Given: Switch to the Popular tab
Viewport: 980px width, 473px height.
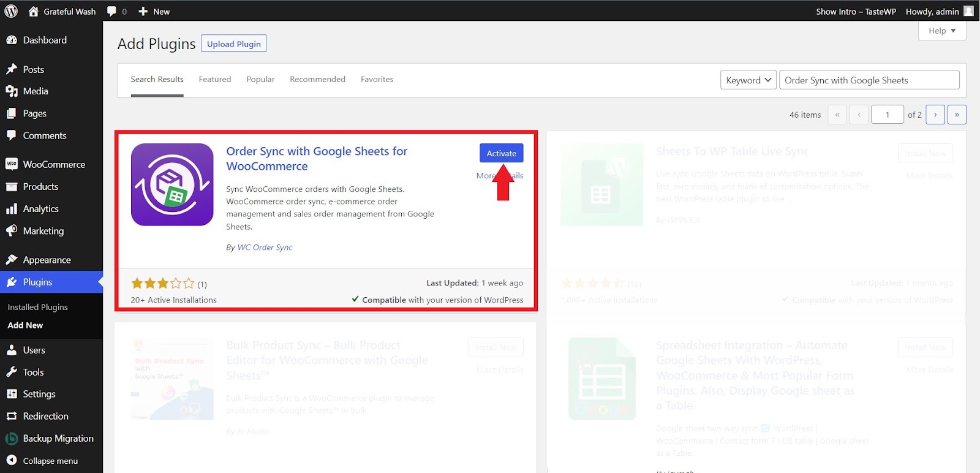Looking at the screenshot, I should click(x=260, y=80).
